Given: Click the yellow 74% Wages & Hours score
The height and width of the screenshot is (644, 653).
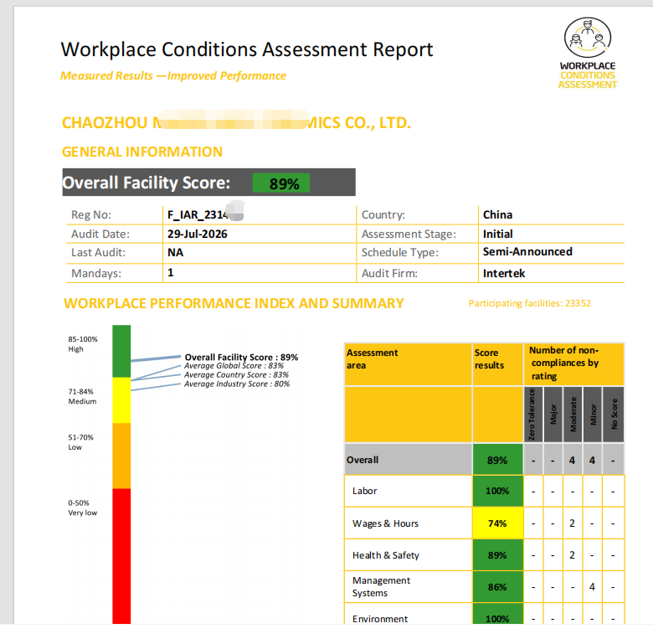Looking at the screenshot, I should tap(497, 523).
